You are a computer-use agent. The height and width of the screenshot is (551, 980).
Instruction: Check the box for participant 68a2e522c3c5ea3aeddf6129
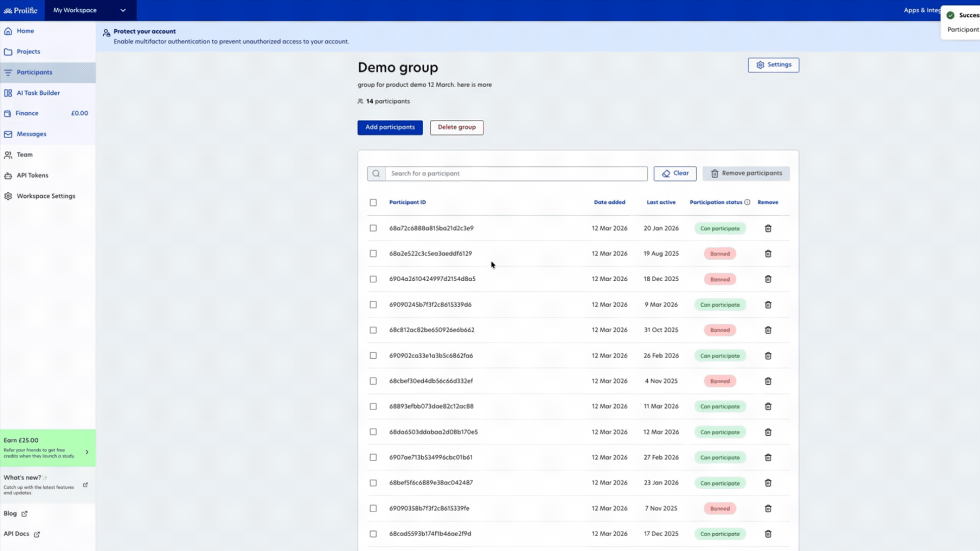(x=373, y=254)
